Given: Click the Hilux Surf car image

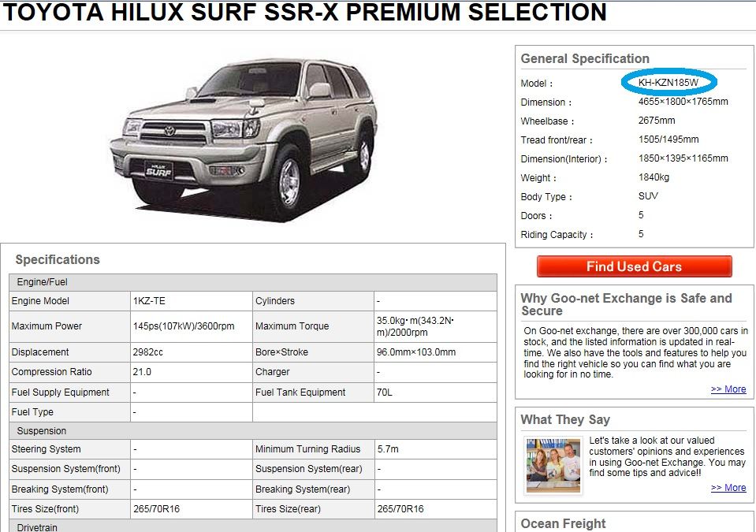Looking at the screenshot, I should (244, 140).
